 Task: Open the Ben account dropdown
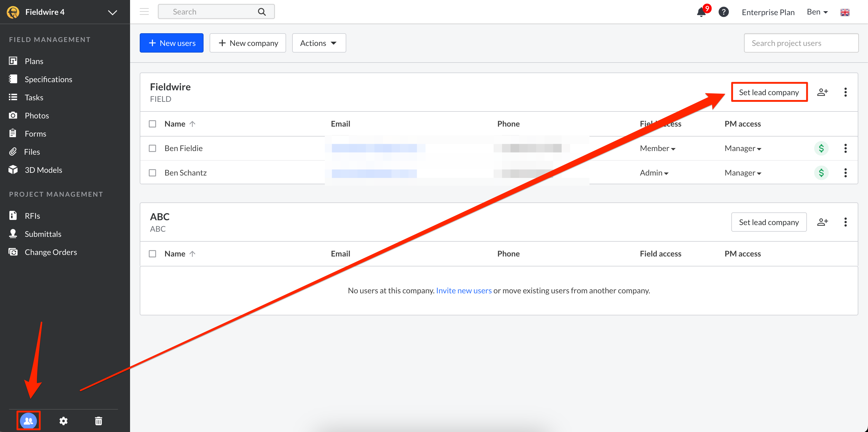(817, 12)
